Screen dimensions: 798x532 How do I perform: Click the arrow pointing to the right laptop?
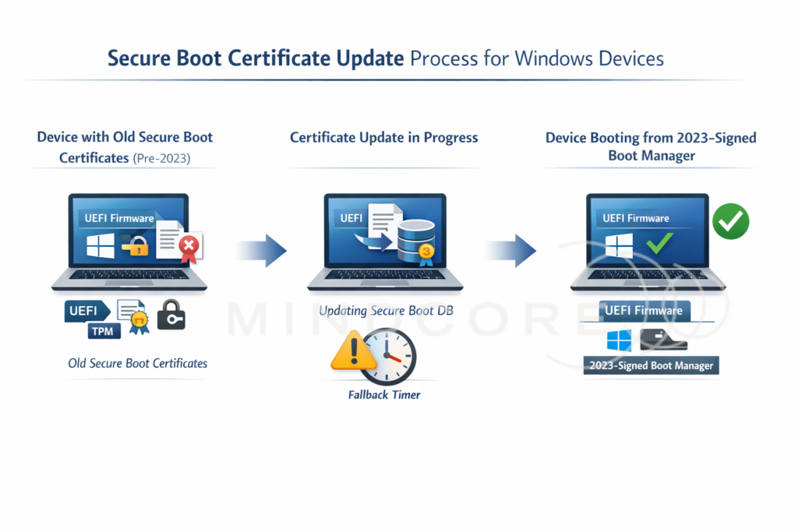click(511, 250)
